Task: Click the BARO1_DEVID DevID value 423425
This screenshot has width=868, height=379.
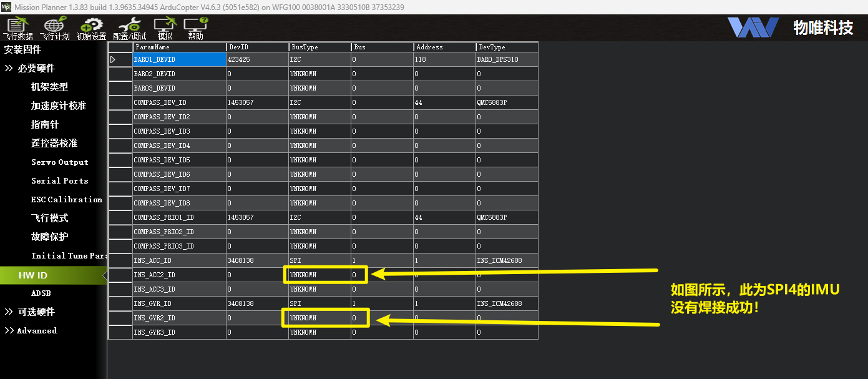Action: 257,59
